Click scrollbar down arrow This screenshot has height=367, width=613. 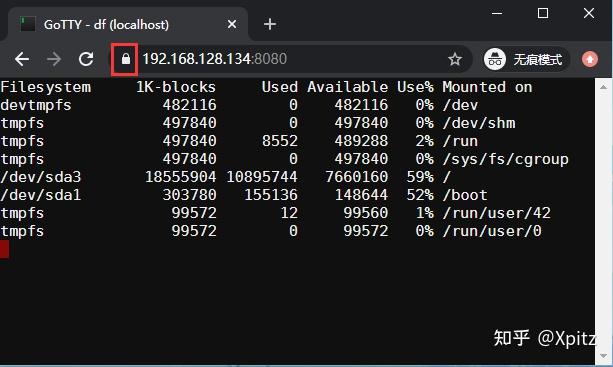604,355
